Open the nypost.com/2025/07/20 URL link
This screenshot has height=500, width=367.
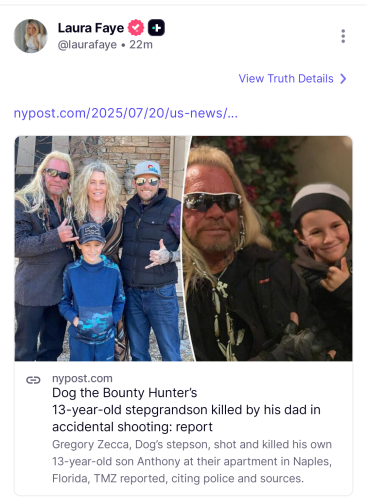pyautogui.click(x=125, y=113)
